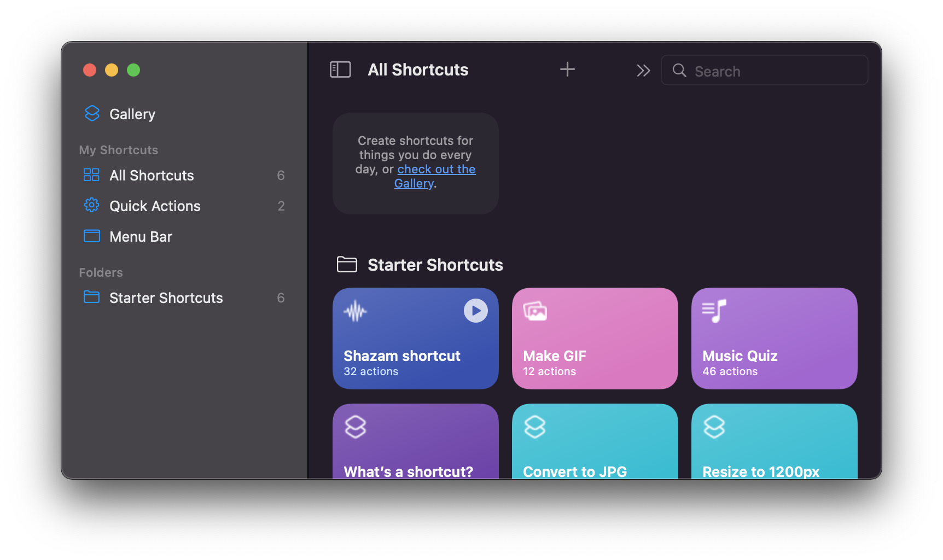943x560 pixels.
Task: Toggle the sidebar visibility button
Action: (340, 69)
